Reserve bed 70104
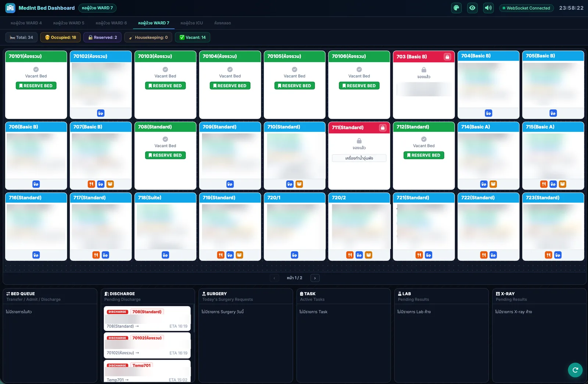 (230, 86)
